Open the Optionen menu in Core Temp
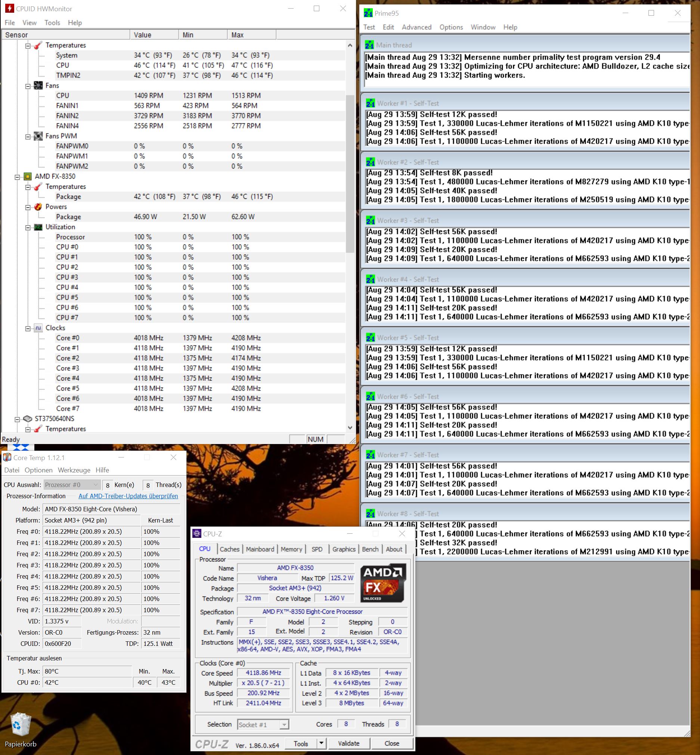This screenshot has height=755, width=700. point(38,470)
